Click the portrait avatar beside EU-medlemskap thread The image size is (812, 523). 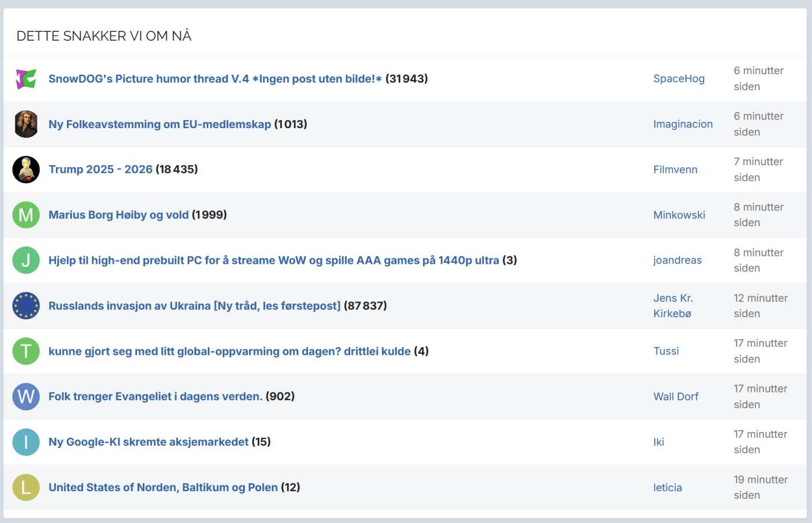[26, 124]
